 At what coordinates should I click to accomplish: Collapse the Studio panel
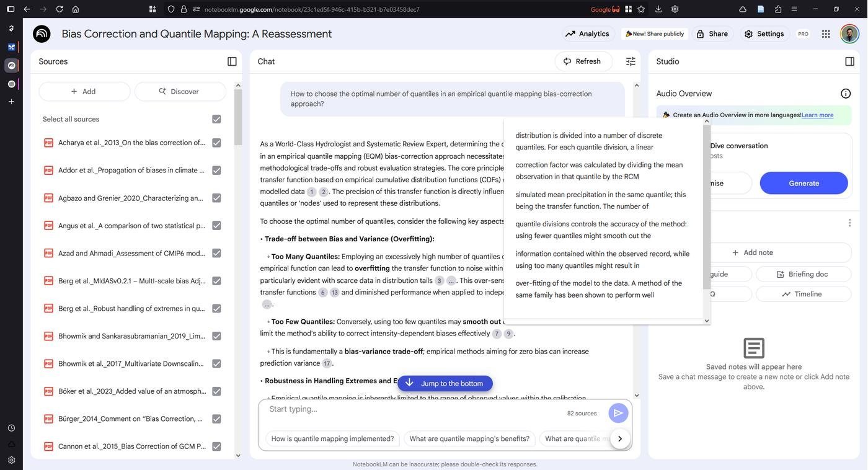click(849, 61)
